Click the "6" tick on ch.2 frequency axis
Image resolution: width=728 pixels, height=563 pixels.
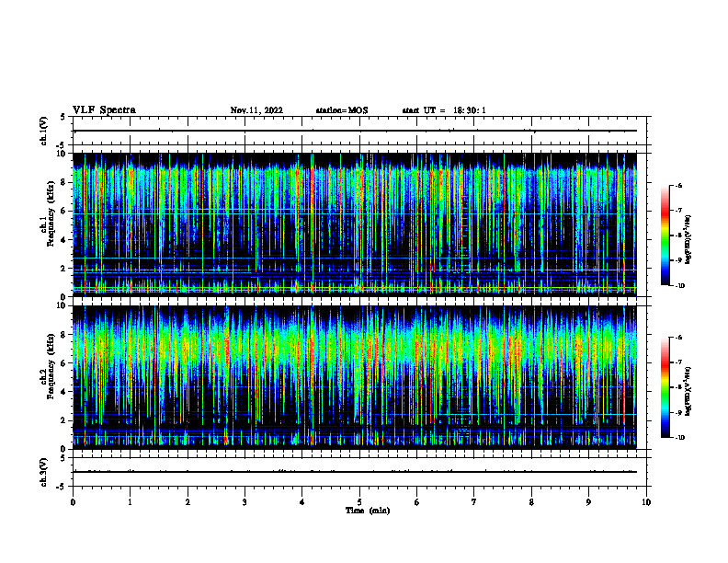64,363
